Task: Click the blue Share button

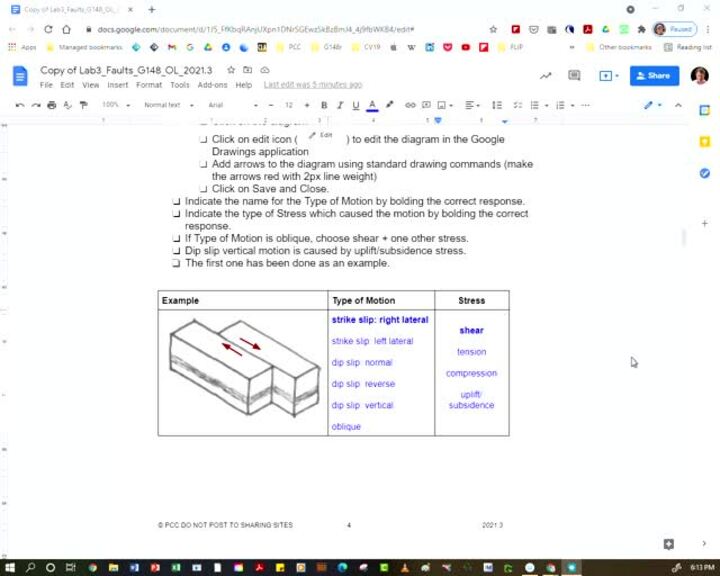Action: (x=654, y=75)
